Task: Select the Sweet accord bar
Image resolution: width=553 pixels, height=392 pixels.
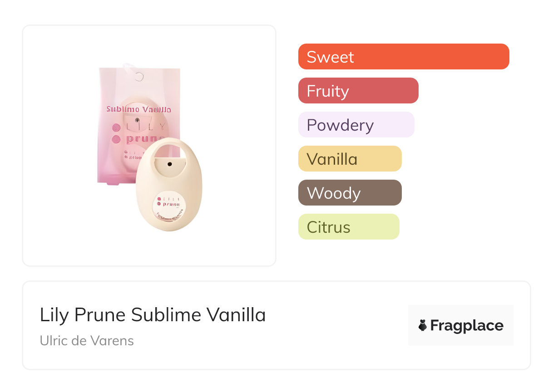Action: (403, 57)
